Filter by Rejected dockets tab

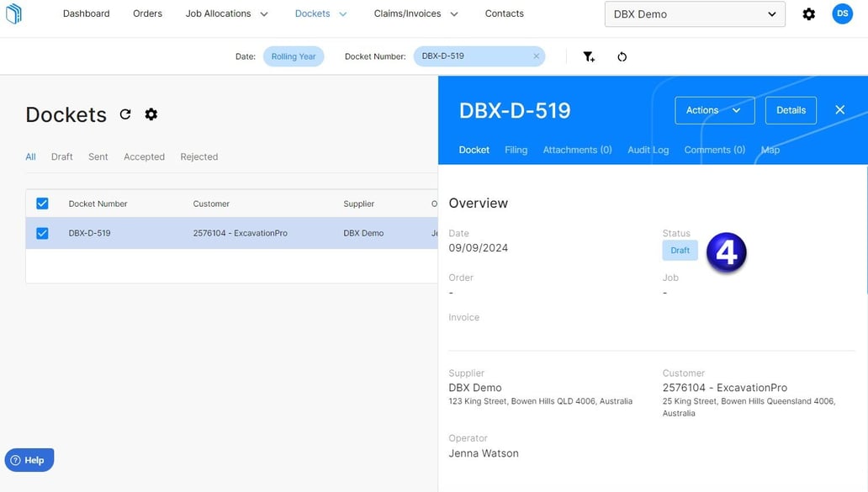[198, 156]
